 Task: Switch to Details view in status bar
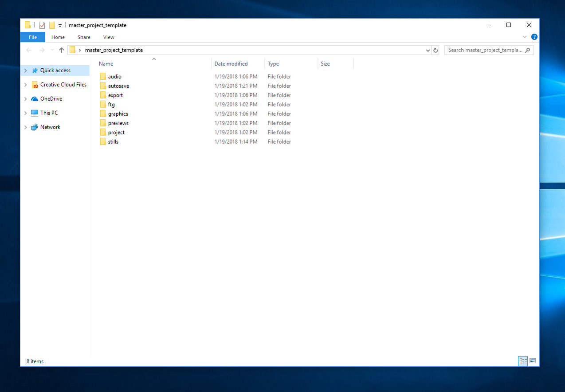tap(523, 361)
